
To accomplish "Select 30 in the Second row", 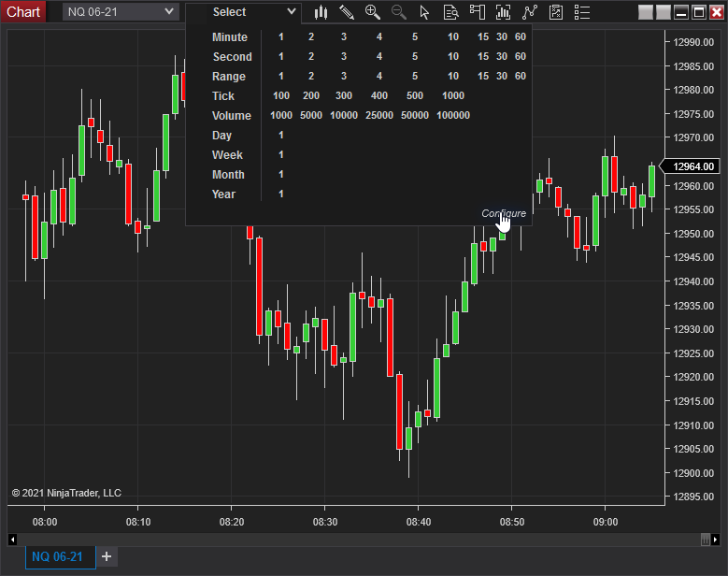I will click(x=502, y=56).
